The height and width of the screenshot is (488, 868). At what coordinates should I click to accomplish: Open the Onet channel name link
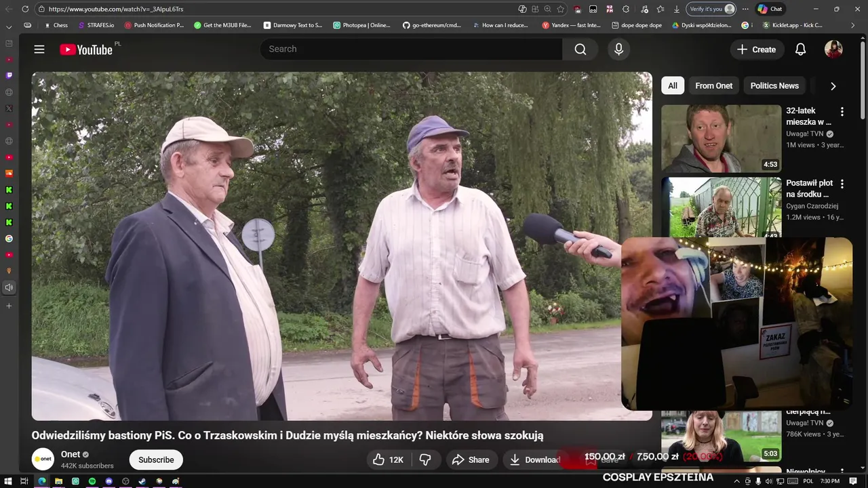click(71, 454)
